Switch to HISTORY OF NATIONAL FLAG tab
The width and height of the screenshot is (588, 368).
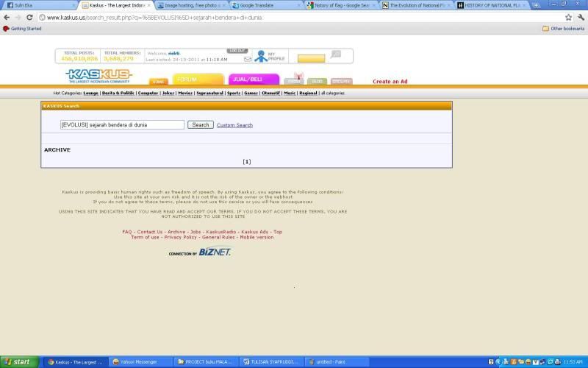coord(492,5)
